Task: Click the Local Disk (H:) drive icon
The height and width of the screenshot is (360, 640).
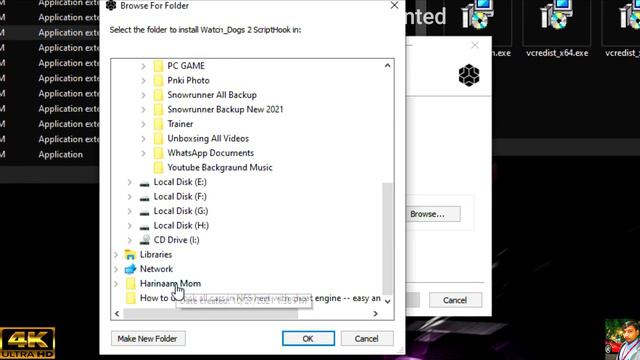Action: click(144, 227)
